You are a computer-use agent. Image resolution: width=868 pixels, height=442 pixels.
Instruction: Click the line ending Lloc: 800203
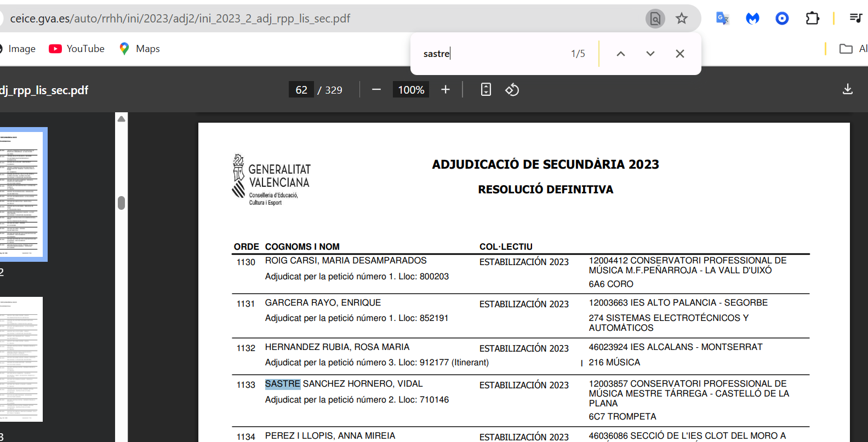pyautogui.click(x=357, y=277)
